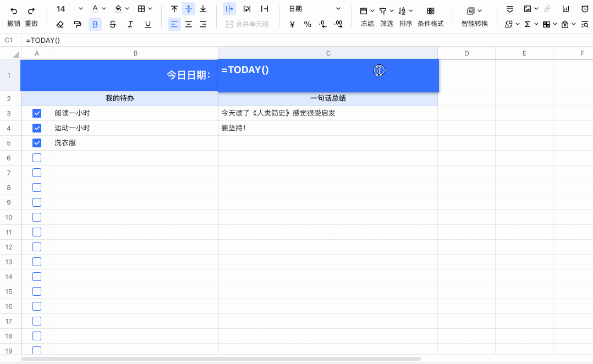Check the checkbox in row 10
Screen dimensions: 593x364
point(37,217)
